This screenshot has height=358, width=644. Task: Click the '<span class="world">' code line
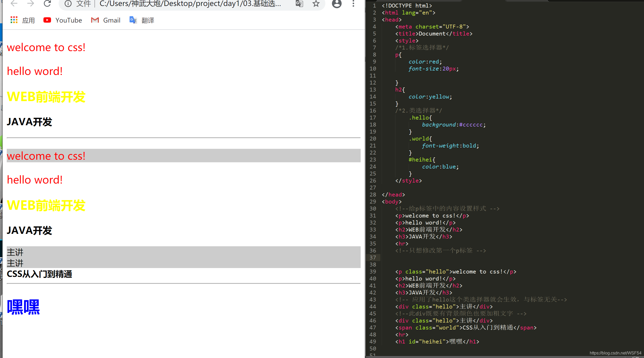point(466,328)
